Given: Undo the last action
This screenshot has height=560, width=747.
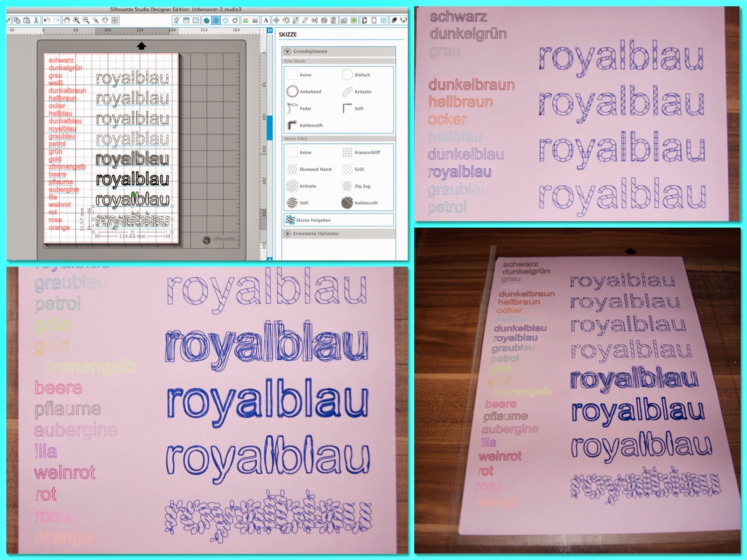Looking at the screenshot, I should [46, 20].
